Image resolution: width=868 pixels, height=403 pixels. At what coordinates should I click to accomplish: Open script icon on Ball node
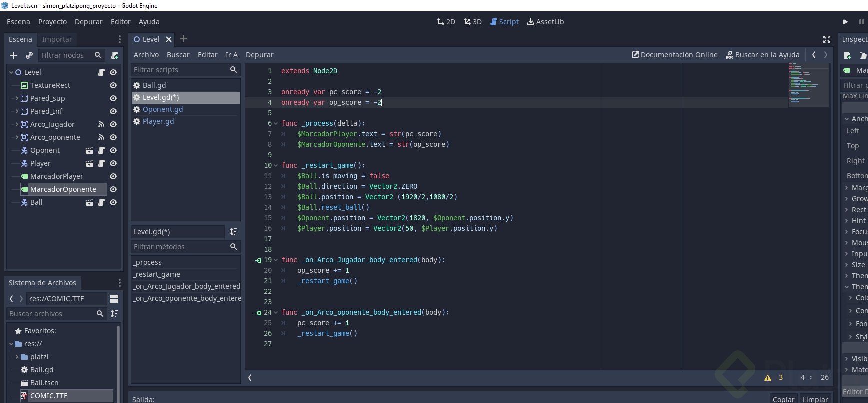point(101,202)
